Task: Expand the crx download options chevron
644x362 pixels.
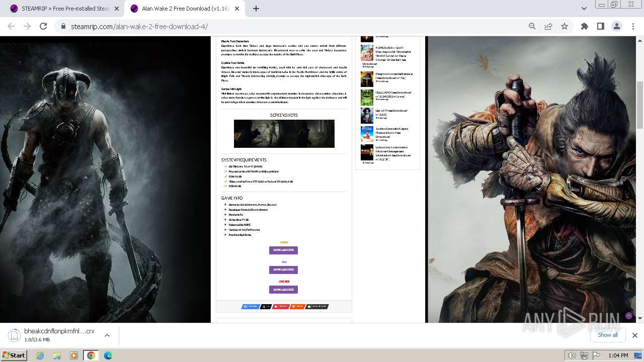Action: coord(107,335)
